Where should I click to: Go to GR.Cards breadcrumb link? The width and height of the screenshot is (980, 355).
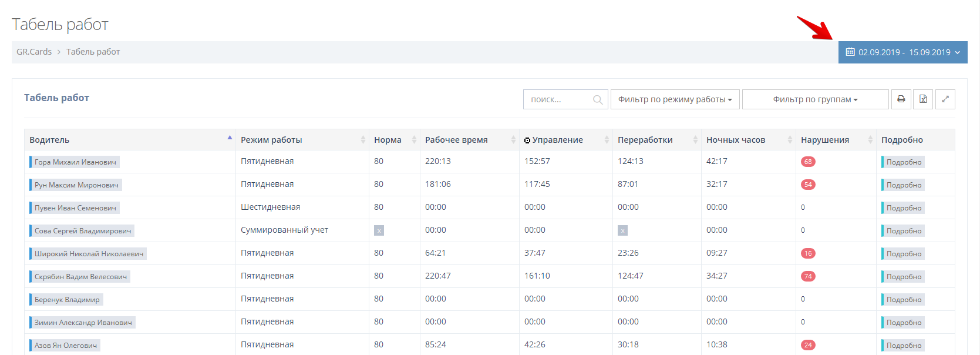tap(34, 52)
